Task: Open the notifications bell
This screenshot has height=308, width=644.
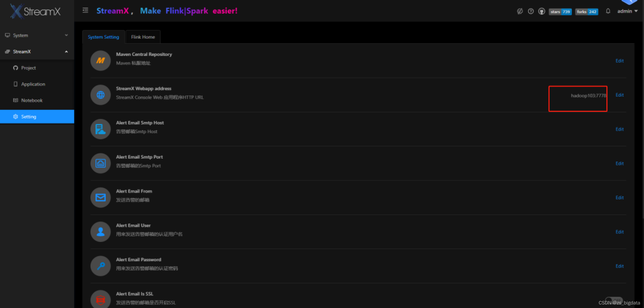Action: 608,11
